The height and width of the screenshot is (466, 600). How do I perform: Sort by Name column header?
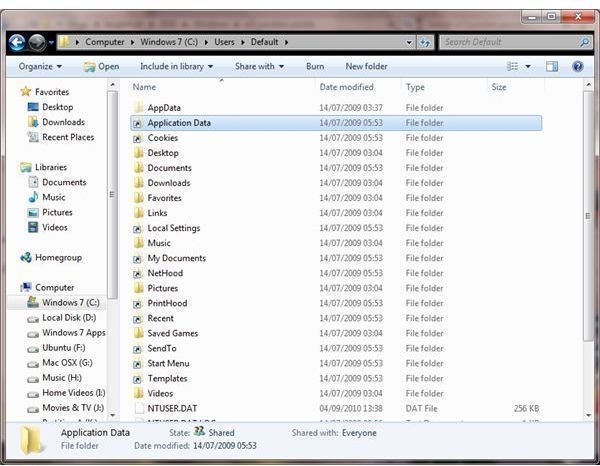[144, 87]
